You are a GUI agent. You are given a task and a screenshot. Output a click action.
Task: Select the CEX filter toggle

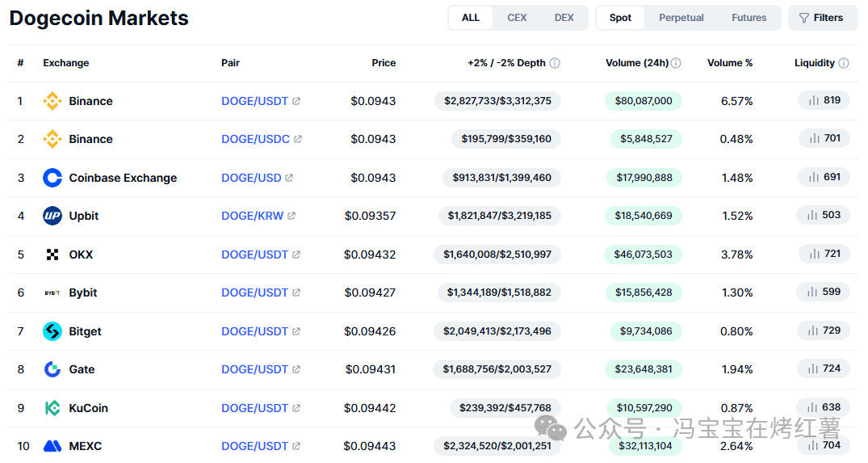click(x=517, y=18)
